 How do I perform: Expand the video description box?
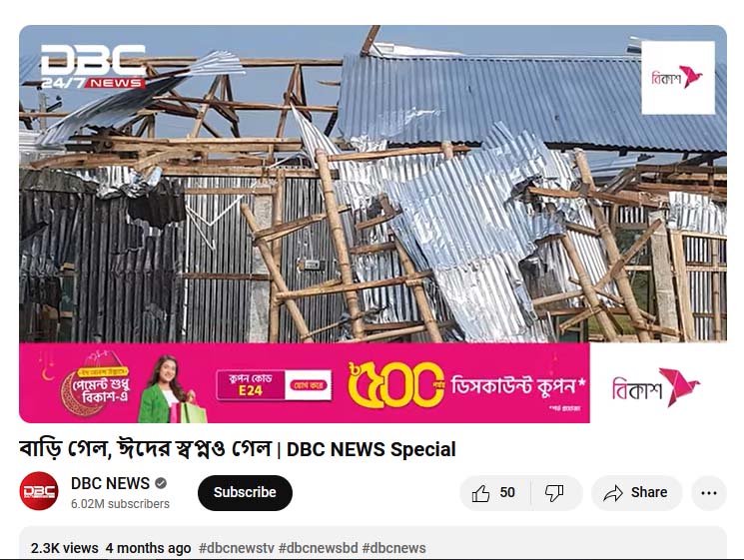pyautogui.click(x=372, y=543)
